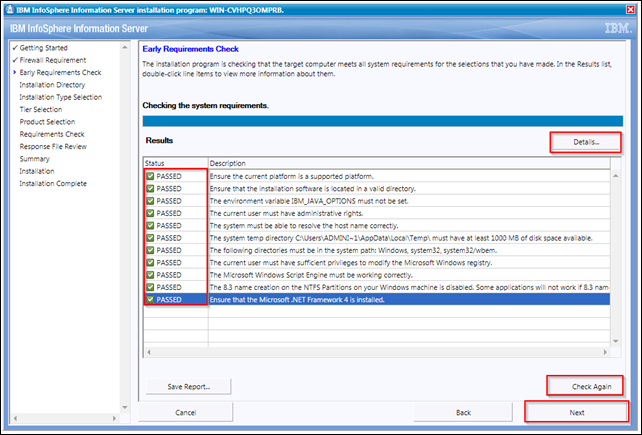
Task: Click sidebar scroll up arrow
Action: pyautogui.click(x=124, y=48)
